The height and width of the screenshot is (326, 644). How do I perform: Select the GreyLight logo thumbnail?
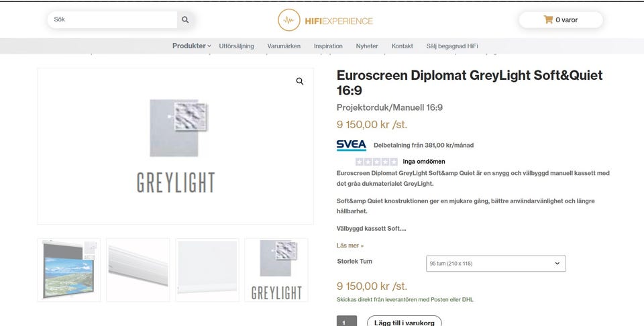[x=276, y=270]
